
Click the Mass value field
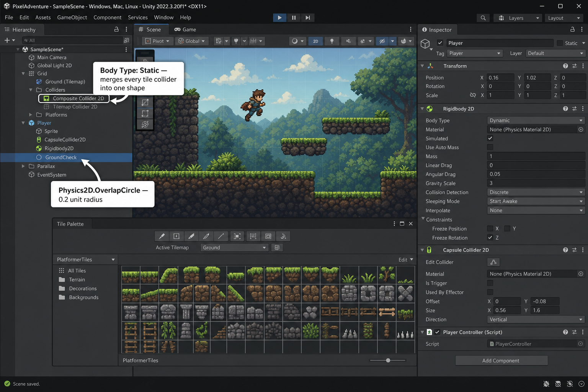(x=536, y=156)
